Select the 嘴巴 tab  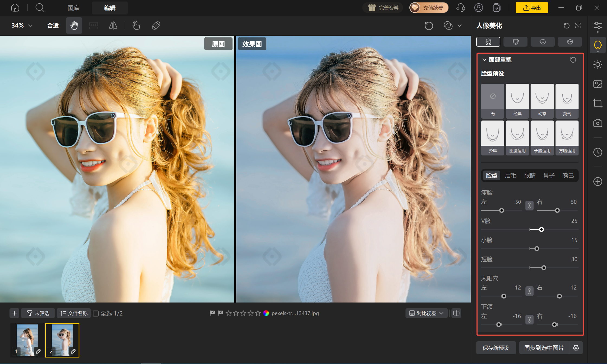[568, 175]
